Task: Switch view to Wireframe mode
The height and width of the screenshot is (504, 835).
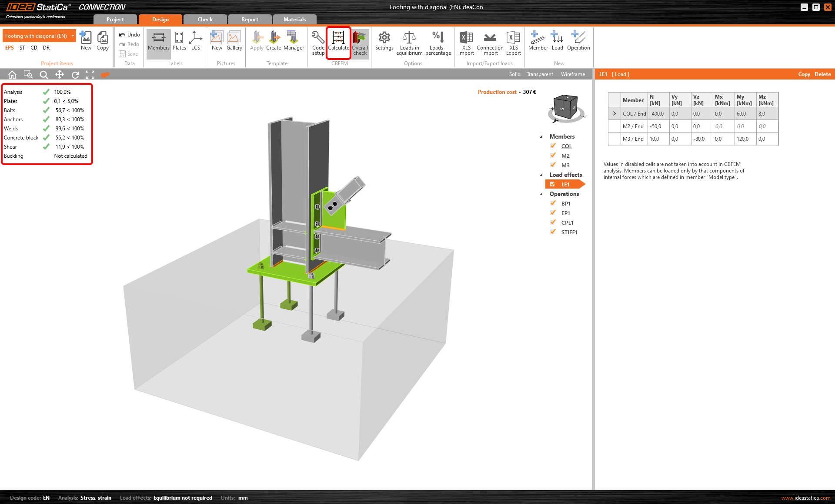Action: tap(572, 74)
